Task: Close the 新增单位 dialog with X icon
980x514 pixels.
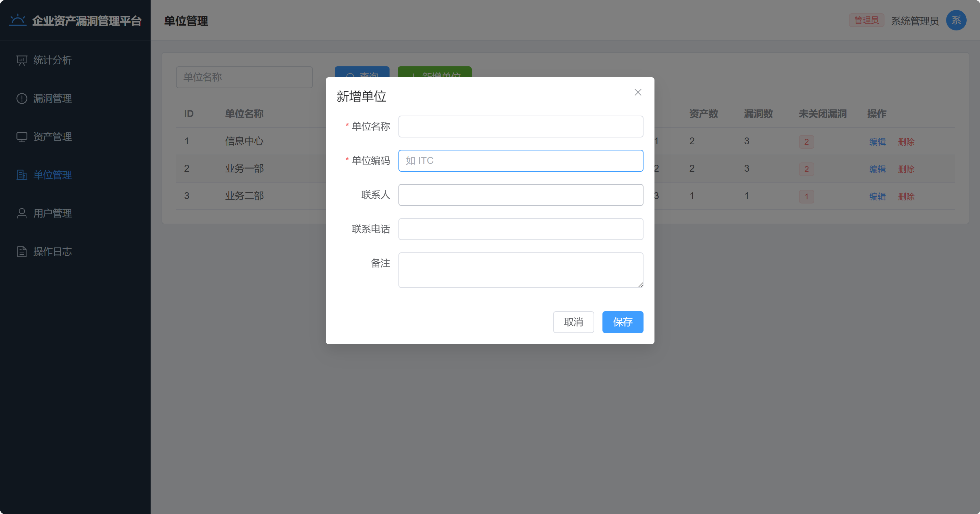Action: point(638,92)
